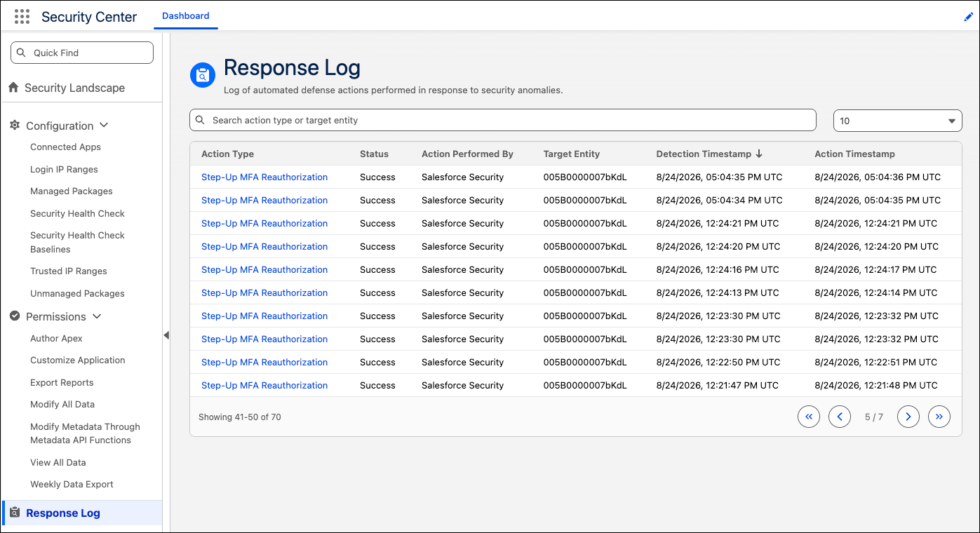This screenshot has height=533, width=980.
Task: Click the Quick Find magnifier icon
Action: tap(21, 53)
